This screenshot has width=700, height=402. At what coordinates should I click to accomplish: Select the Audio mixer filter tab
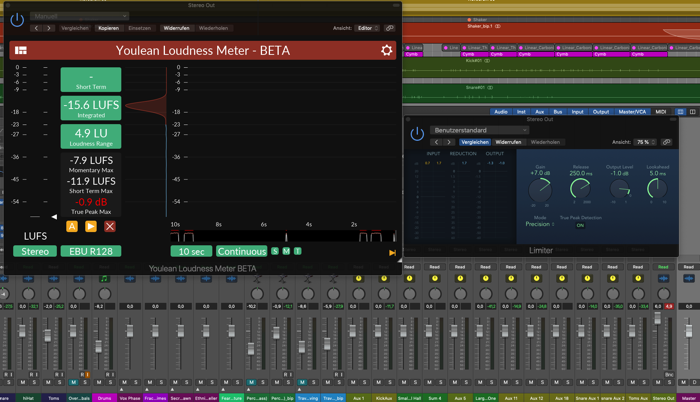[500, 112]
